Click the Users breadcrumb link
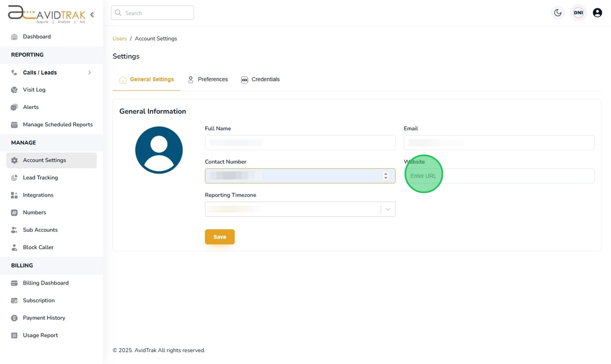Viewport: 611px width, 364px height. tap(119, 39)
